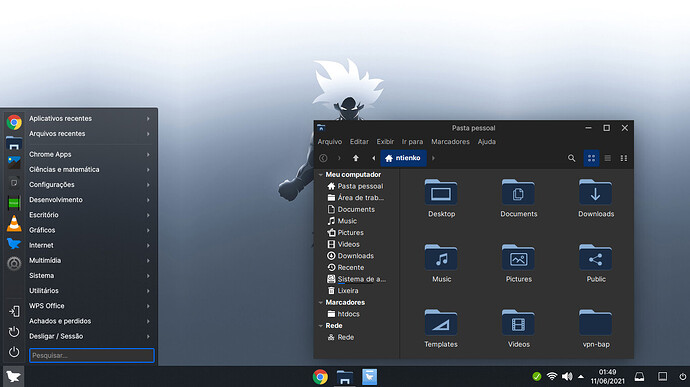Collapse the Rede sidebar section
This screenshot has width=690, height=387.
pos(321,326)
